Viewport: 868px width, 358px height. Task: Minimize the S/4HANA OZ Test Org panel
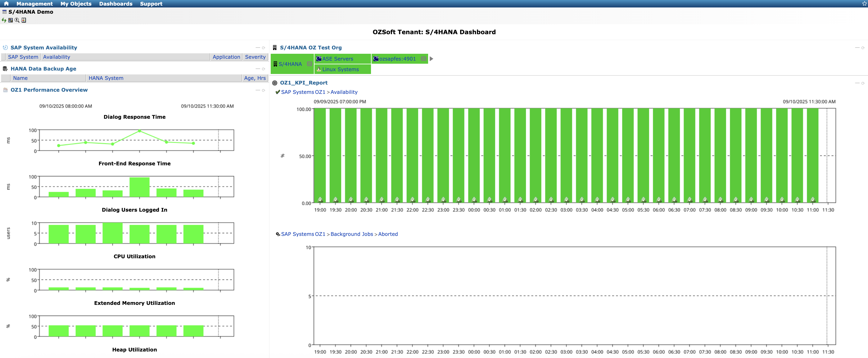[857, 48]
